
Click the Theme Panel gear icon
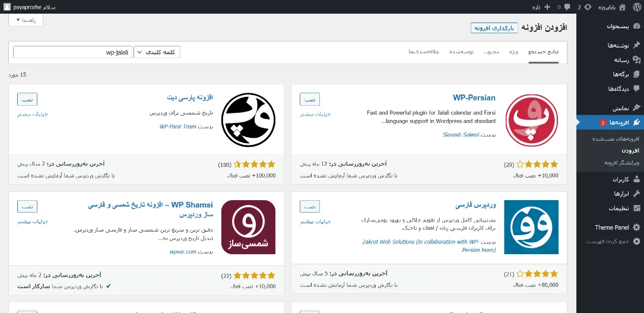(x=636, y=227)
